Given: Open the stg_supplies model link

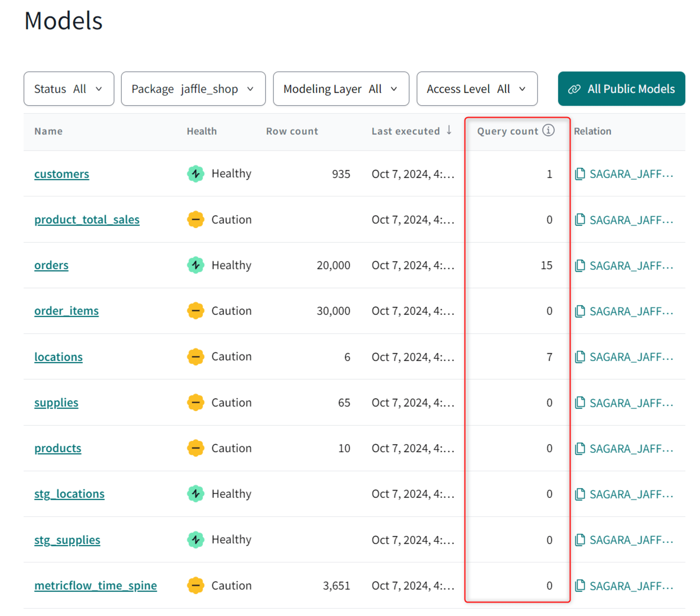Looking at the screenshot, I should click(67, 540).
